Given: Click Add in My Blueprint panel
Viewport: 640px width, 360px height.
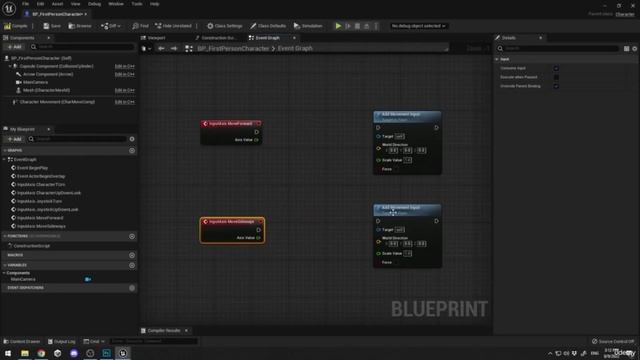Looking at the screenshot, I should point(15,139).
